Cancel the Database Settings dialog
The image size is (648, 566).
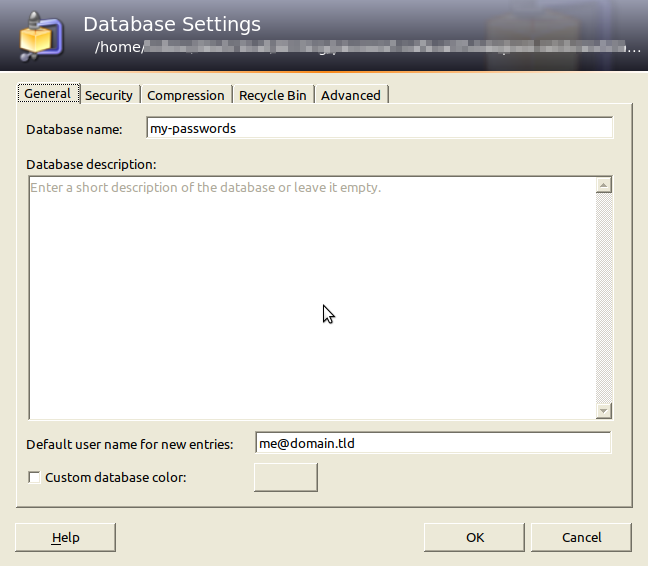click(x=581, y=537)
